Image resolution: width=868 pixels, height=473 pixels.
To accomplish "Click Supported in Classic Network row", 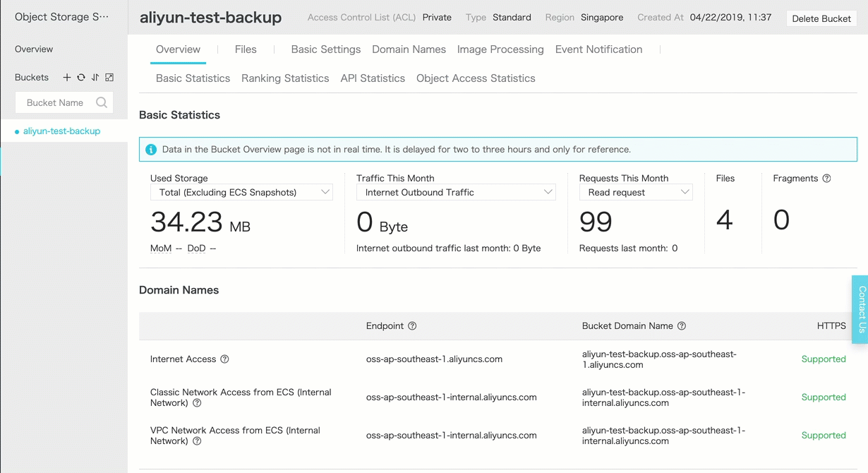I will pos(824,397).
